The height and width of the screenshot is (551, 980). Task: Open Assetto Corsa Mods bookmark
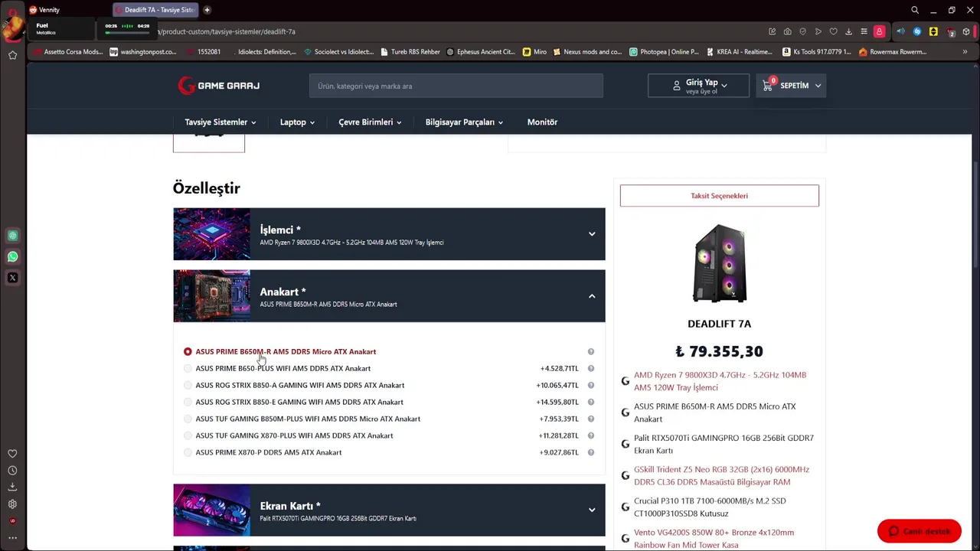point(67,52)
